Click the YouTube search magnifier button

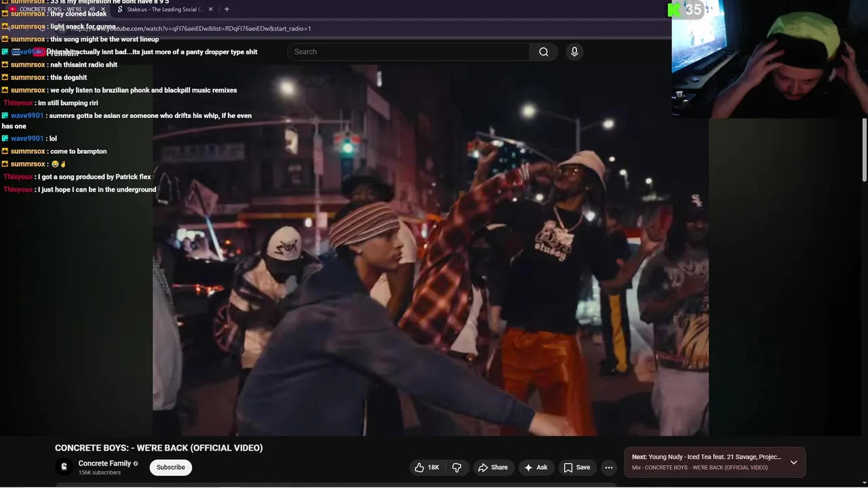pos(543,52)
